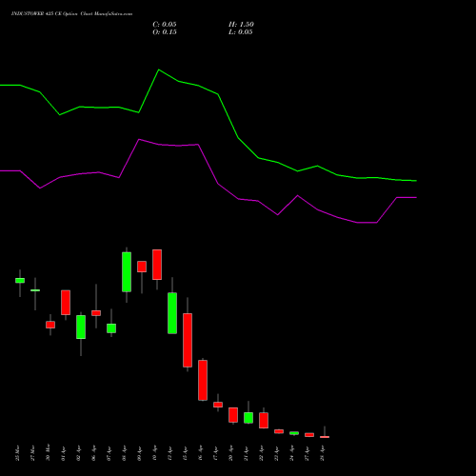Click the close value C: 0.05
This screenshot has width=476, height=476.
pyautogui.click(x=165, y=25)
